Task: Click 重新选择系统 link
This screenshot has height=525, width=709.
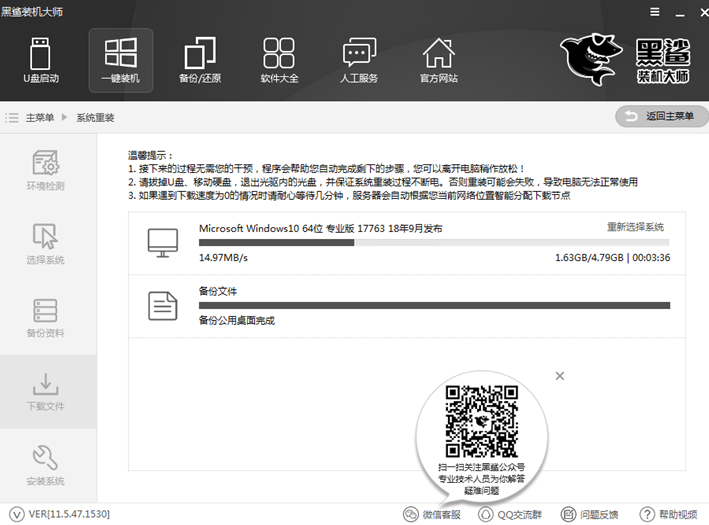Action: [x=635, y=227]
